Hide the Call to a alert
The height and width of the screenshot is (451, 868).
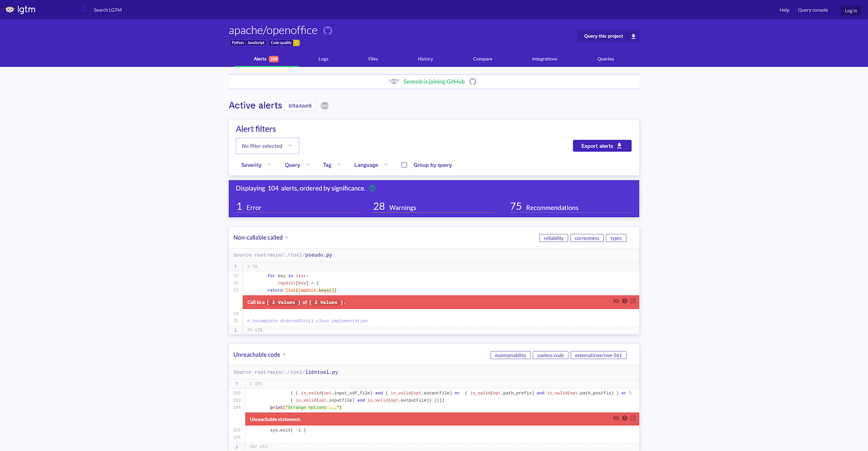(x=616, y=301)
